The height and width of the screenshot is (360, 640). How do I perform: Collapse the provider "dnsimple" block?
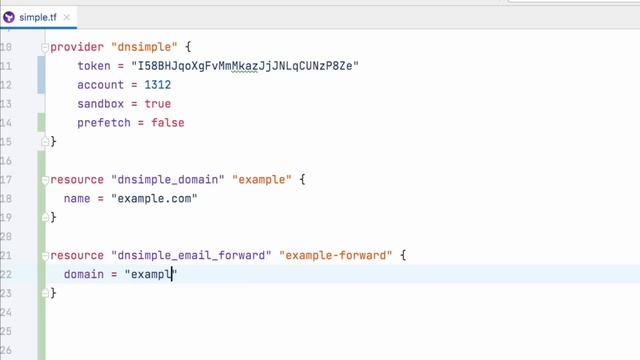click(45, 48)
